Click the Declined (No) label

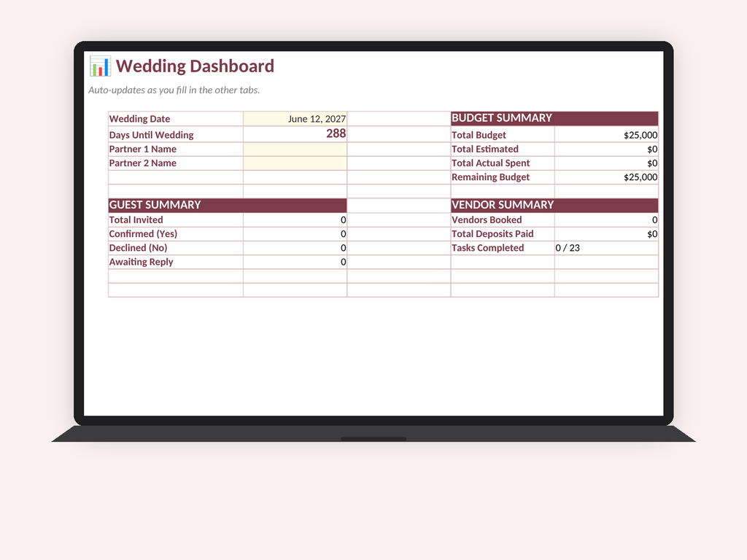pos(175,248)
